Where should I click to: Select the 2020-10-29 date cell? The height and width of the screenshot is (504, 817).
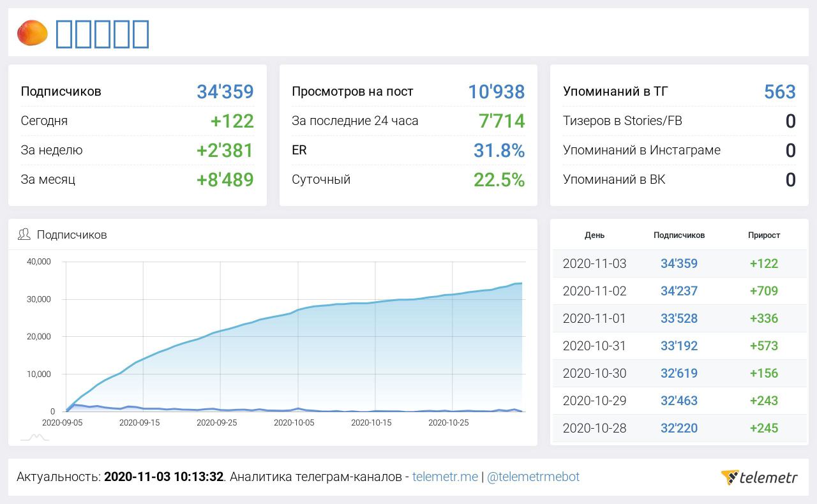click(x=594, y=400)
